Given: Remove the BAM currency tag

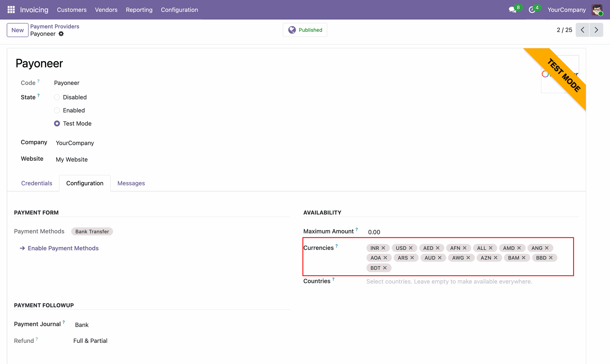Looking at the screenshot, I should [524, 258].
